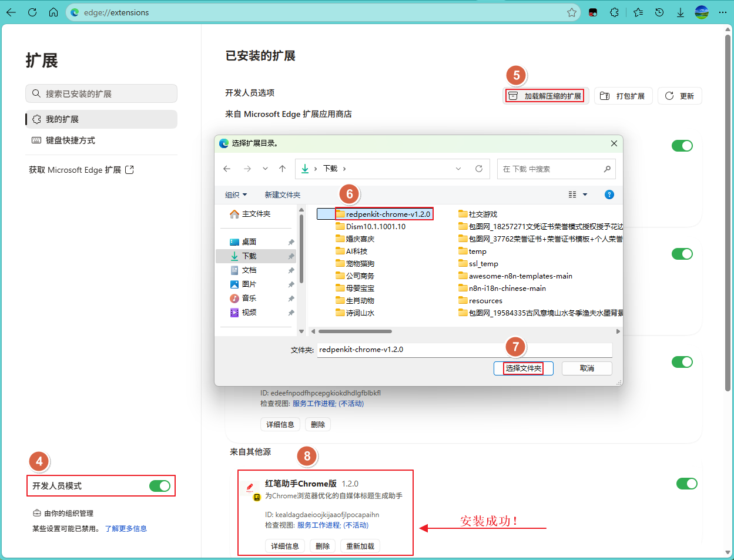Click 选择文件夹 button
Image resolution: width=734 pixels, height=560 pixels.
pos(523,368)
